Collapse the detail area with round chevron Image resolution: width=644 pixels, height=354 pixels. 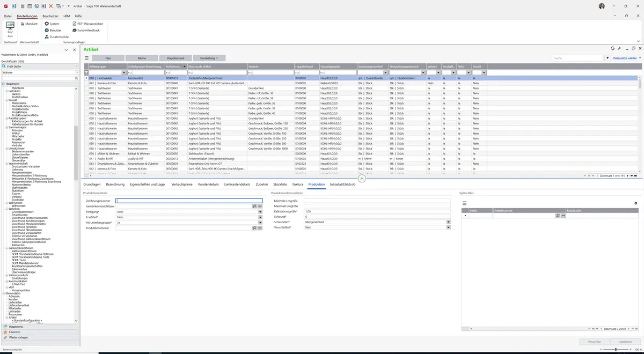coord(362,179)
